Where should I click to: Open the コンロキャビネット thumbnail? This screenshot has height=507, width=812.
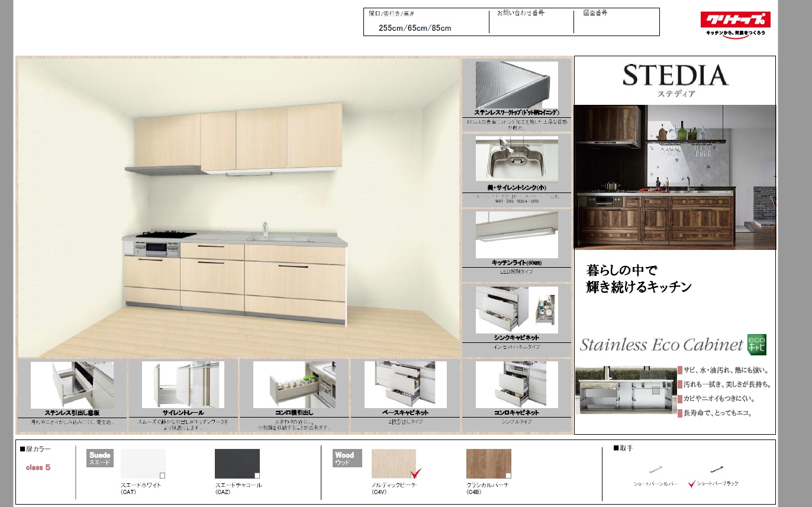(517, 384)
